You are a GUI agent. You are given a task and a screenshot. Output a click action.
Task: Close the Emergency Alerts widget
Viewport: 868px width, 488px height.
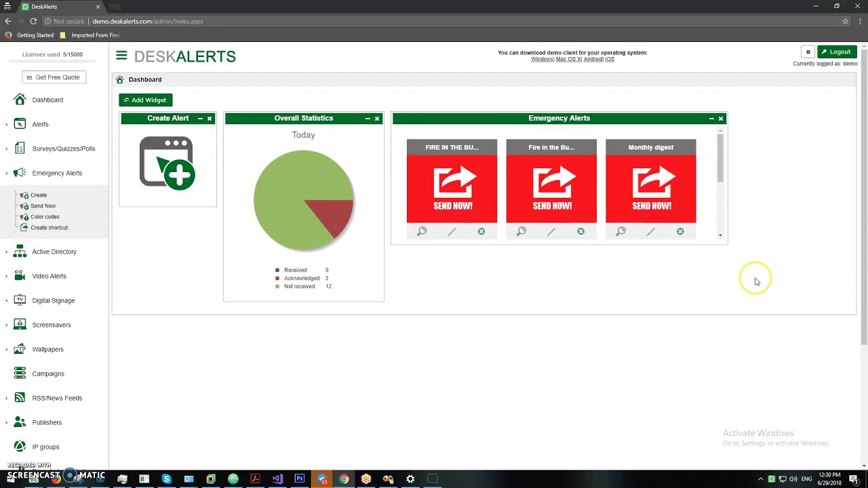tap(721, 119)
